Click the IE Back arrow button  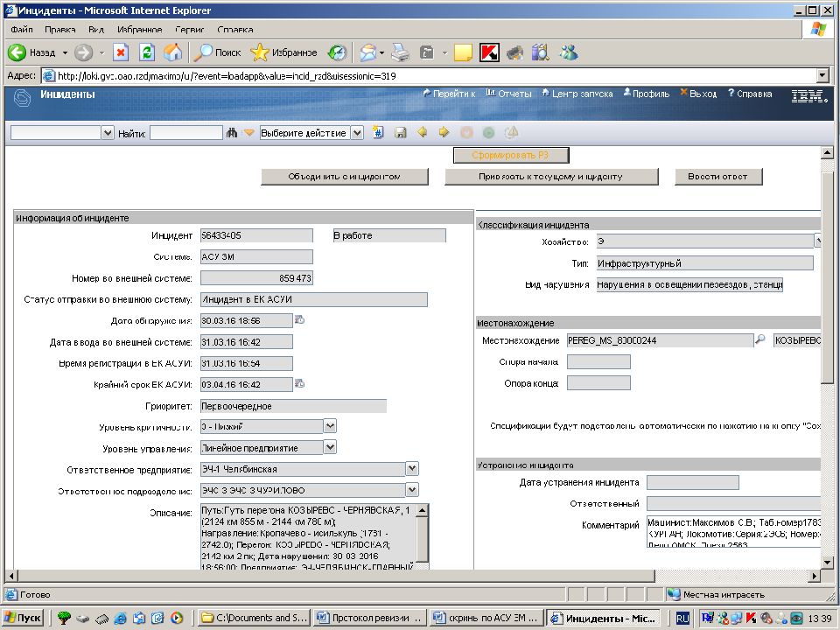click(x=17, y=52)
